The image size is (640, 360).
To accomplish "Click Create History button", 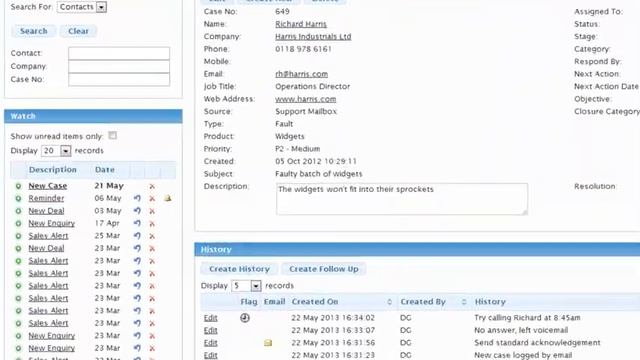I will [239, 269].
